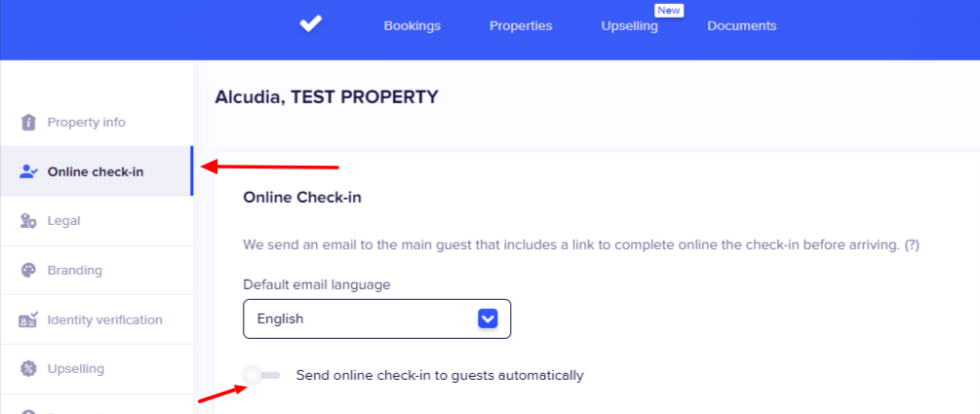Open the Default email language dropdown
This screenshot has width=980, height=414.
tap(376, 319)
